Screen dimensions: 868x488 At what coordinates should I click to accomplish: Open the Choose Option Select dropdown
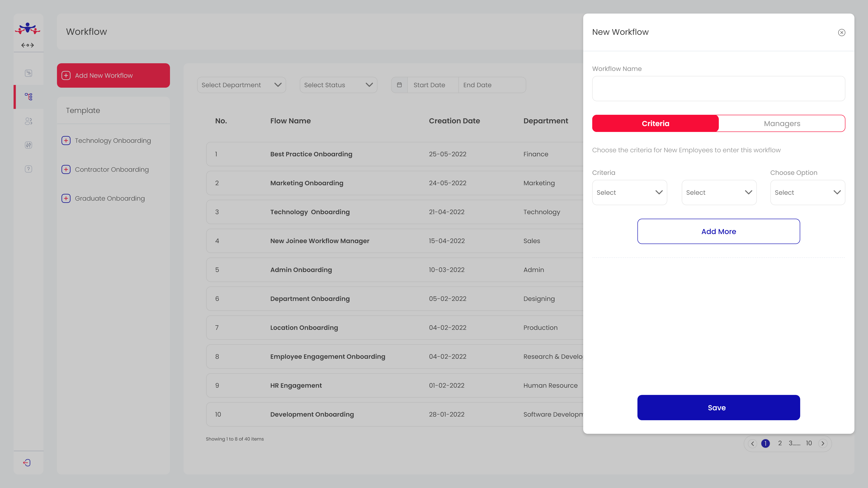point(807,192)
